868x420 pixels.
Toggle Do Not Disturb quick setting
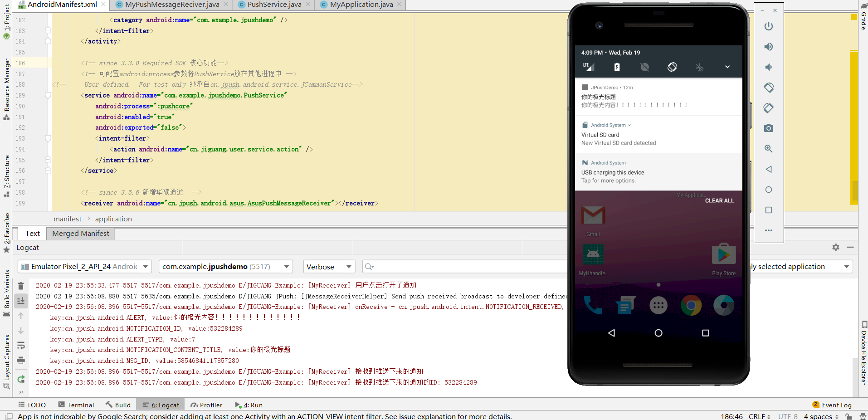[644, 67]
